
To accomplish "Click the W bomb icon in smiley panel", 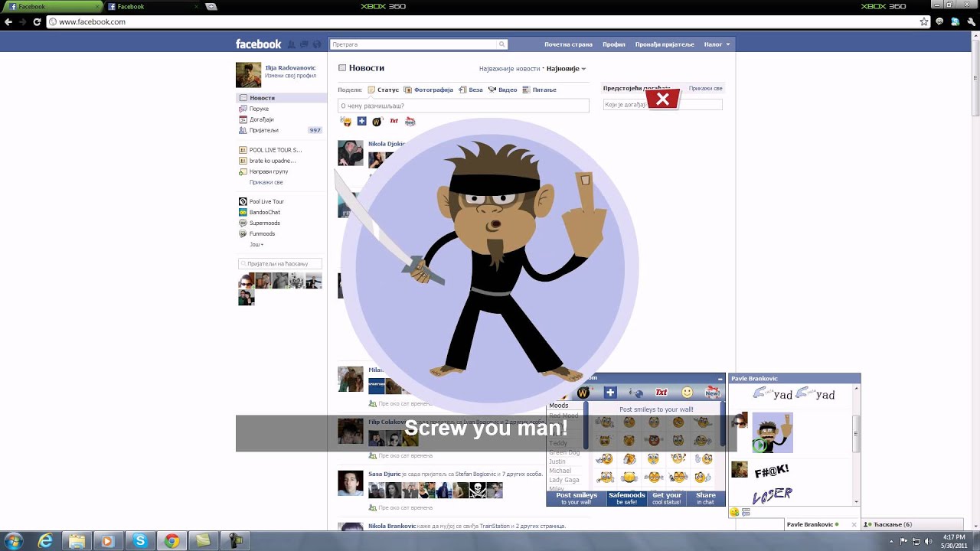I will [x=583, y=393].
